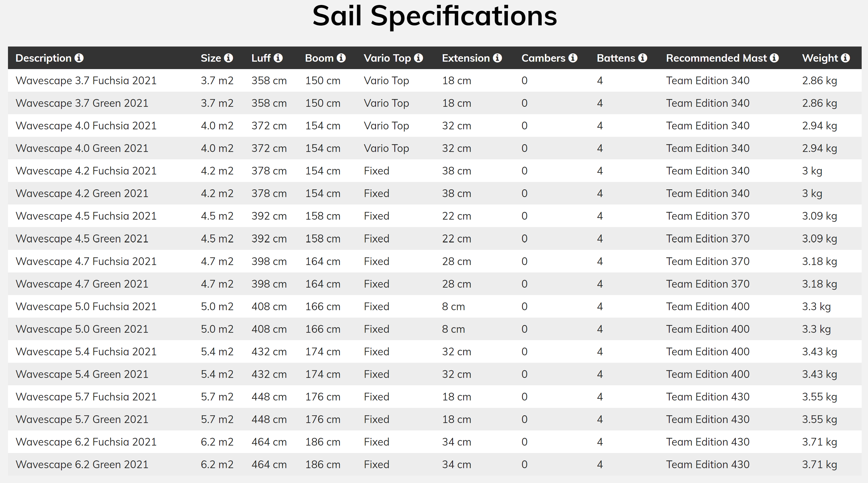Click the Wavescape 4.0 Green 2021 description

point(82,148)
